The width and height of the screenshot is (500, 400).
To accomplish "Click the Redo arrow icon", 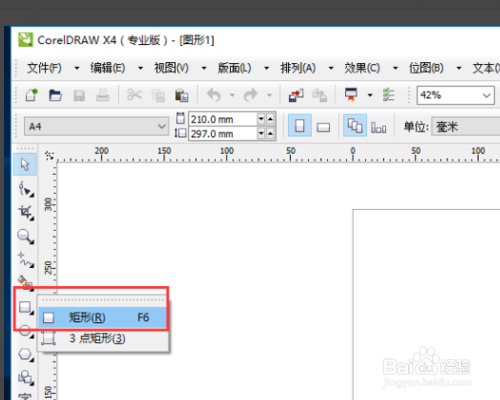I will pyautogui.click(x=251, y=95).
